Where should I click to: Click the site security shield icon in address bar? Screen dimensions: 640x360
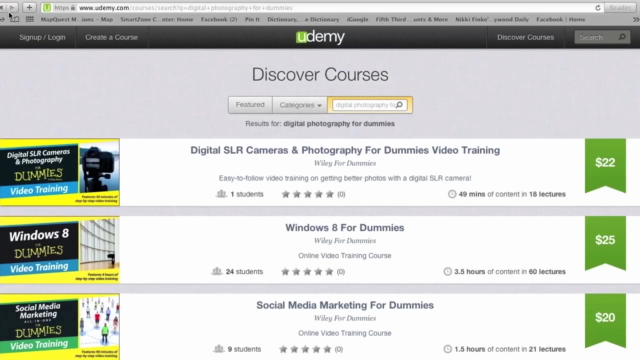point(47,8)
